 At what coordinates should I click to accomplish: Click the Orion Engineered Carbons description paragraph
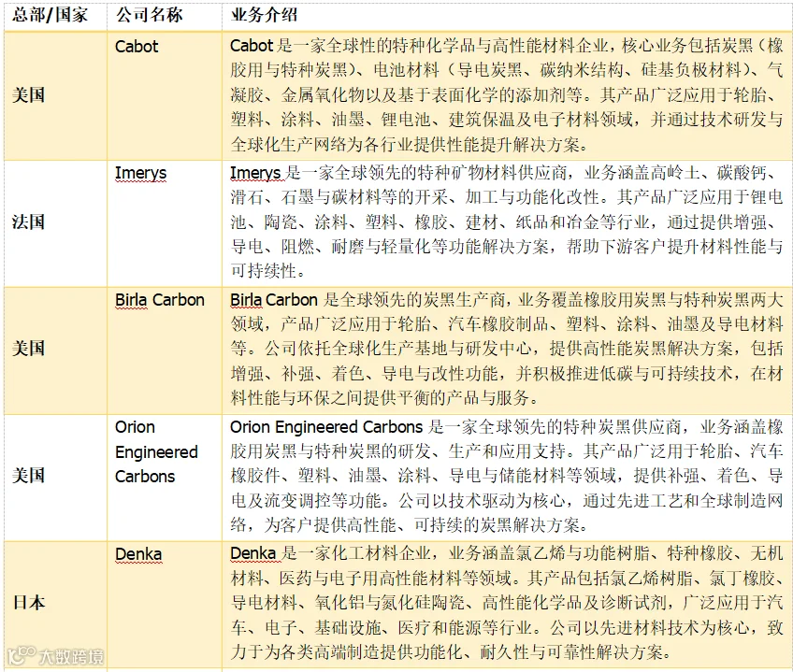coord(507,476)
